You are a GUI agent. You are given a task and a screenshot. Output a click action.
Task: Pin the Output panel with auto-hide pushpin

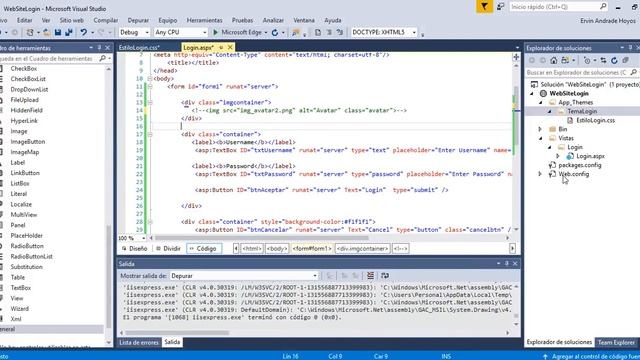coord(507,264)
